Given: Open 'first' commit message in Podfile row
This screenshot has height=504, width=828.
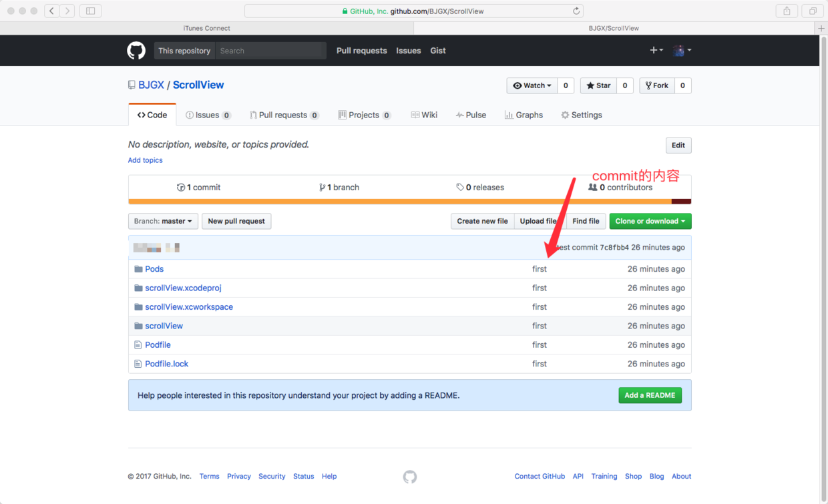Looking at the screenshot, I should click(540, 345).
